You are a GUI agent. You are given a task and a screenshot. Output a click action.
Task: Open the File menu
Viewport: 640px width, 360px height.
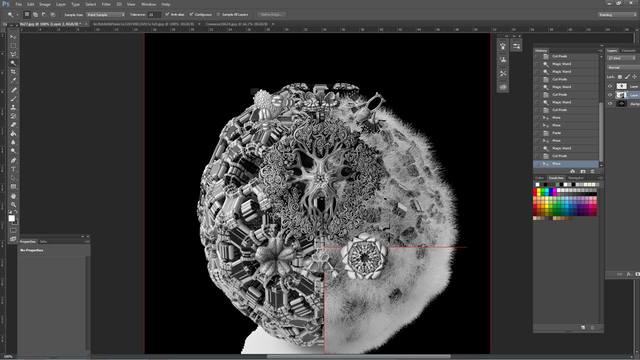19,4
